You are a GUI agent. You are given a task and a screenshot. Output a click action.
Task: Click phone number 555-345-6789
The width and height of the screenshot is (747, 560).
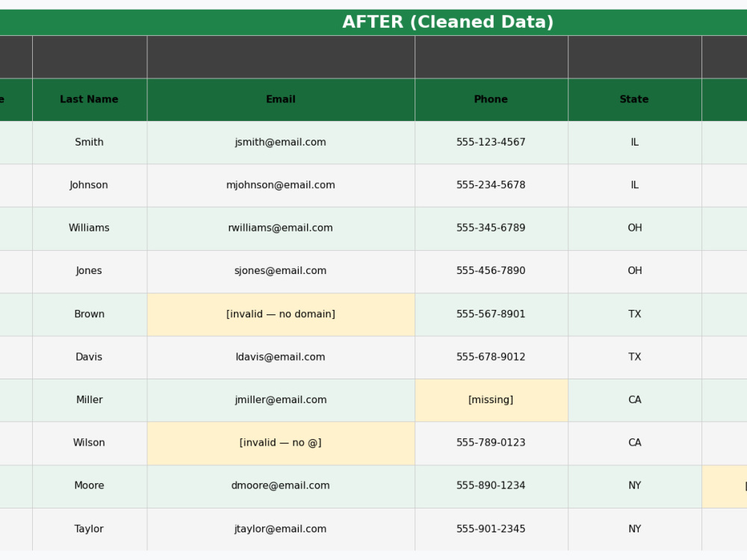click(x=492, y=228)
